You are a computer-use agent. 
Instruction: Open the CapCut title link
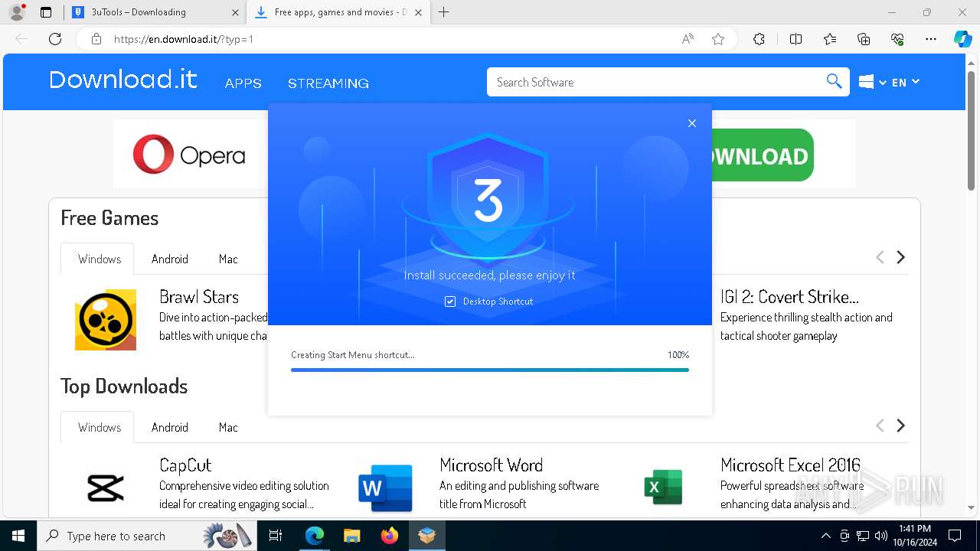click(185, 465)
